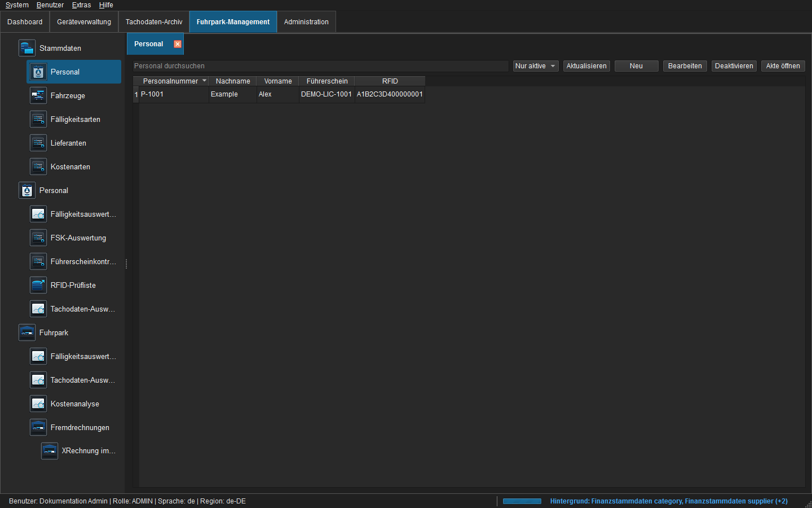
Task: Open the Nur aktive filter dropdown
Action: [x=536, y=66]
